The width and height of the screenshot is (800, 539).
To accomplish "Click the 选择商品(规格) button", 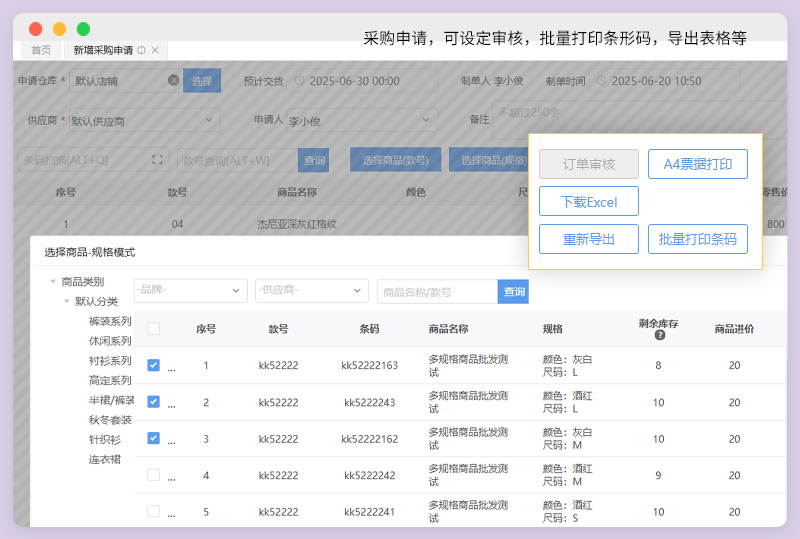I will (489, 160).
